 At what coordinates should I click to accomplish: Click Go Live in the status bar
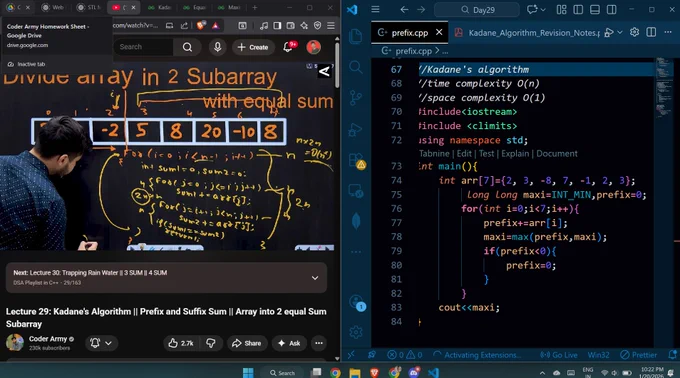(x=559, y=355)
